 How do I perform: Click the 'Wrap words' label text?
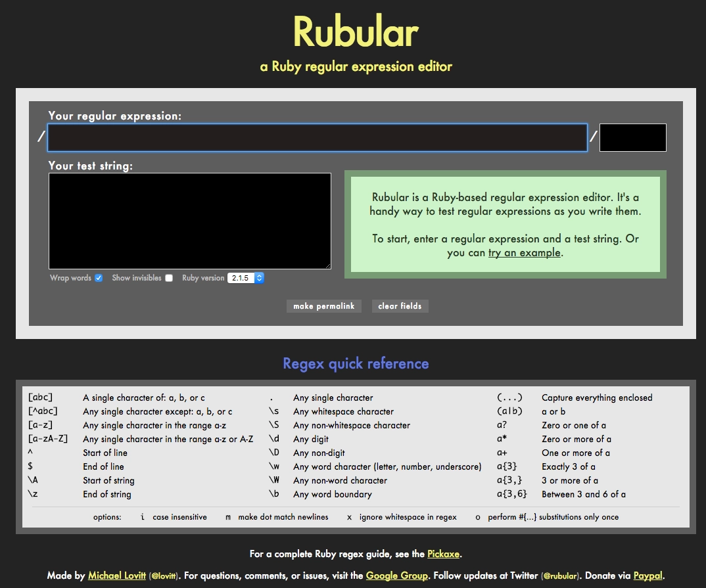(71, 278)
